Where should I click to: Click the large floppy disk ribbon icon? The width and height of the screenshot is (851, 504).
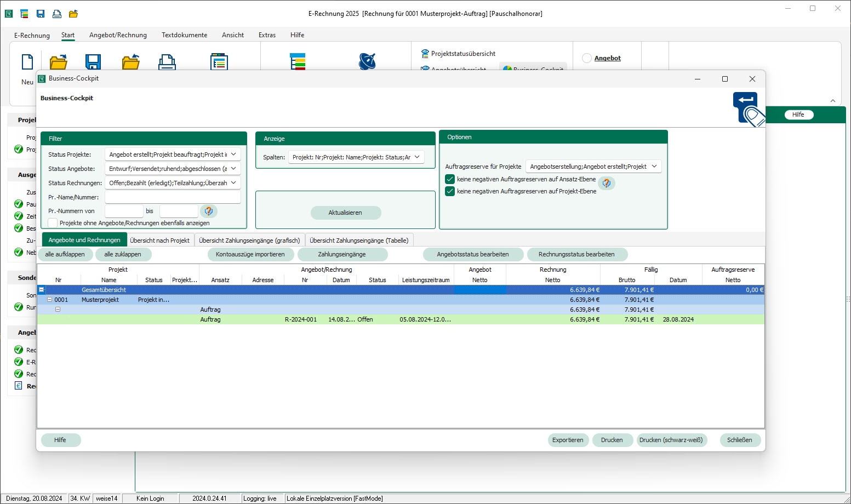tap(93, 62)
